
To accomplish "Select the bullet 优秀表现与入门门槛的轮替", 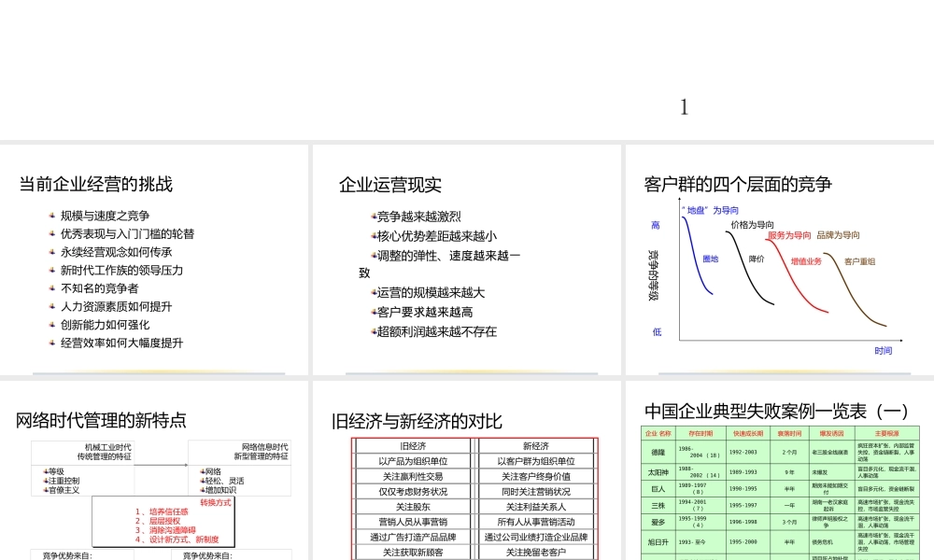I will pos(127,234).
